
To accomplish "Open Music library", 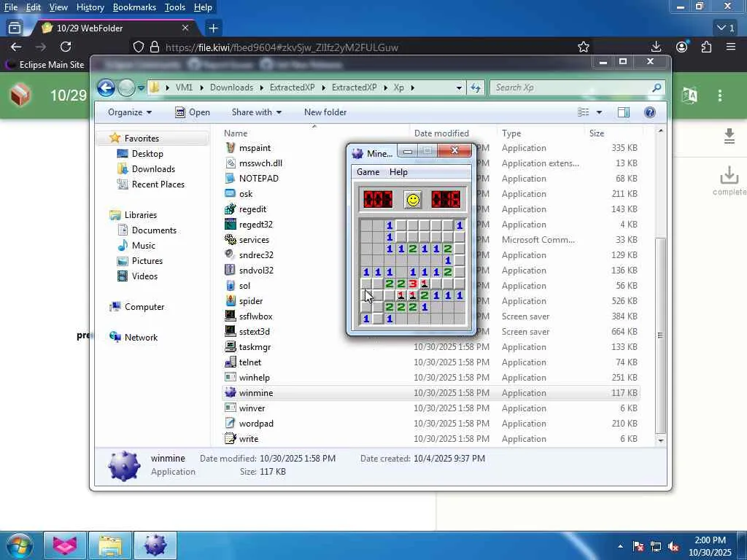I will [144, 245].
